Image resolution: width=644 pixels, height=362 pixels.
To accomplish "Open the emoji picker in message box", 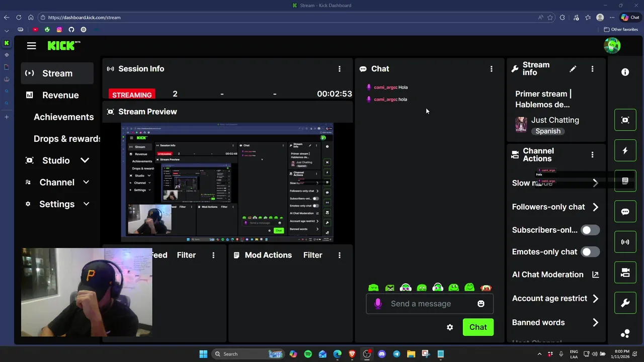I will 481,304.
